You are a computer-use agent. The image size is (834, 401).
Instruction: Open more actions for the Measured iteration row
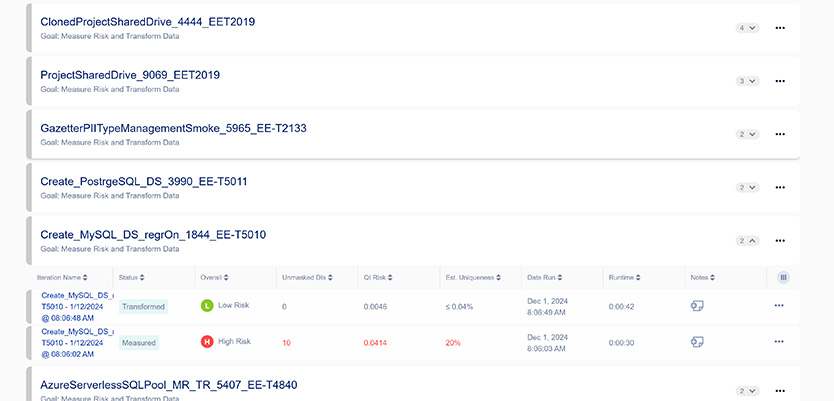point(779,341)
